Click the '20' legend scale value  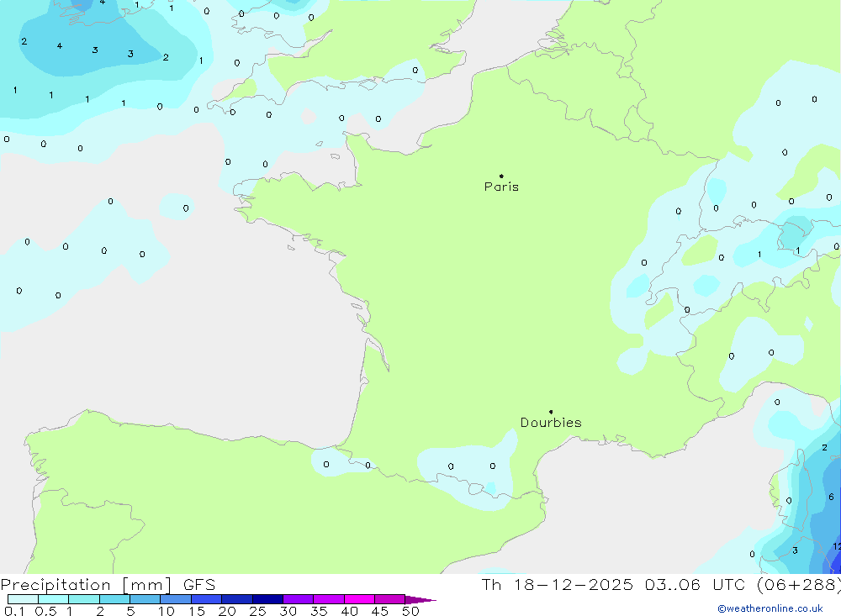pyautogui.click(x=227, y=611)
